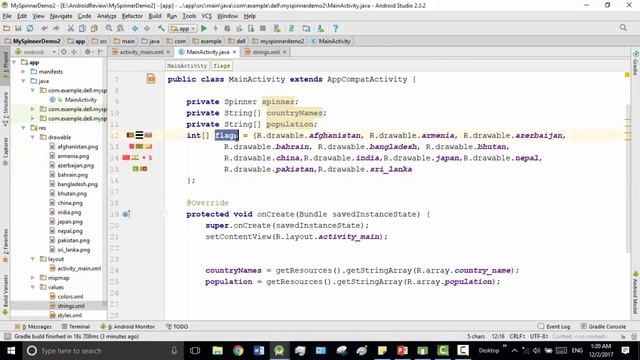
Task: Click the scroll-from-source target icon in project panel
Action: coord(64,52)
